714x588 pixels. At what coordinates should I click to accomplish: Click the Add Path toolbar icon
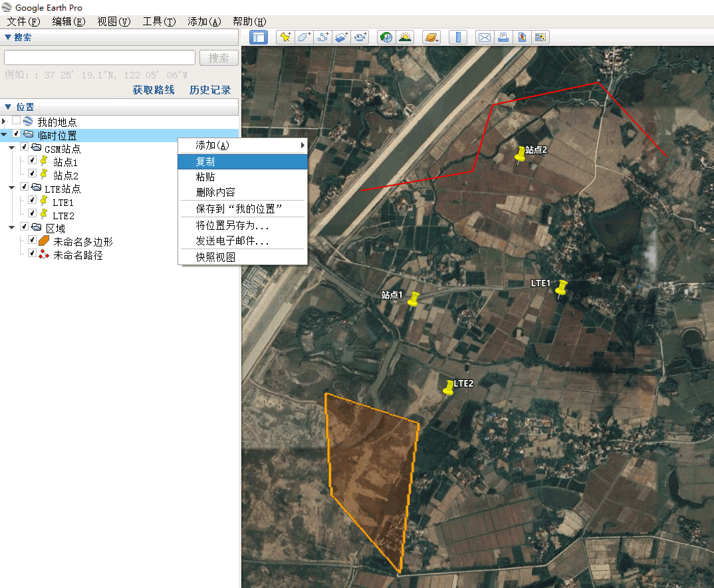[x=323, y=37]
